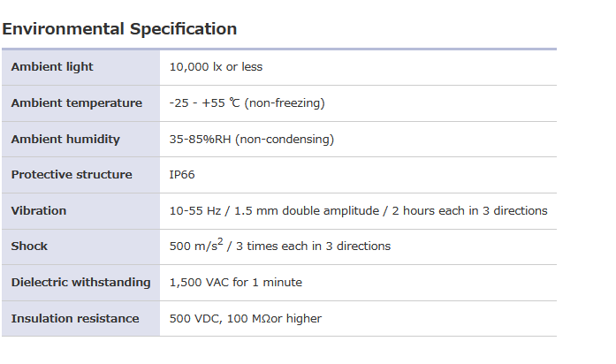Click the 35-85%RH humidity value
Image resolution: width=616 pixels, height=364 pixels.
tap(202, 140)
